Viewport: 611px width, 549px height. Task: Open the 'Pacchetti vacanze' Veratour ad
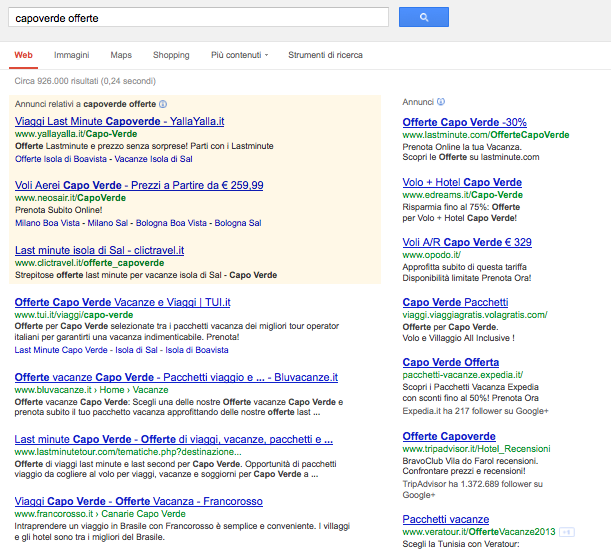coord(446,519)
